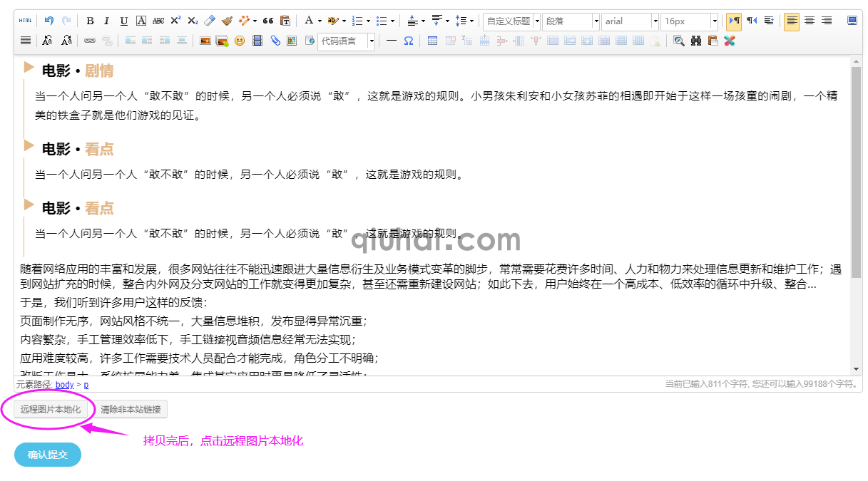Toggle bold formatting
The height and width of the screenshot is (481, 868).
pos(89,20)
